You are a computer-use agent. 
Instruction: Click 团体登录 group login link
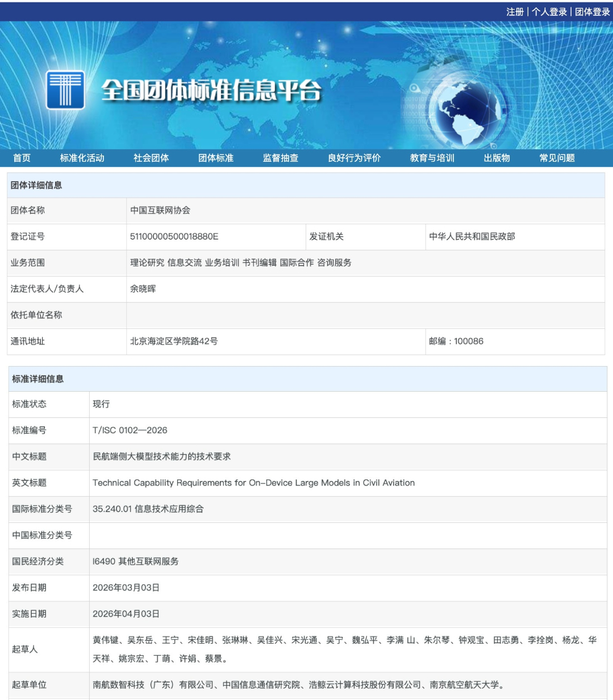click(592, 12)
